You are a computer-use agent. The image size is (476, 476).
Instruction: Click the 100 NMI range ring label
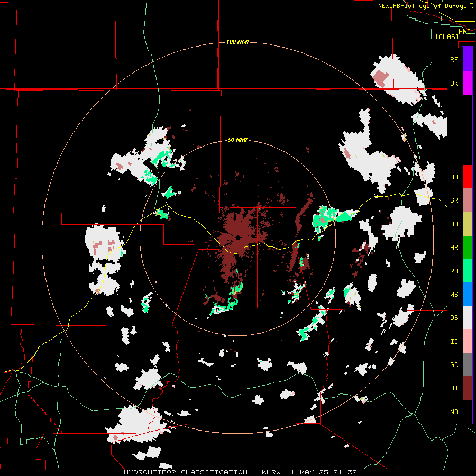click(x=237, y=42)
